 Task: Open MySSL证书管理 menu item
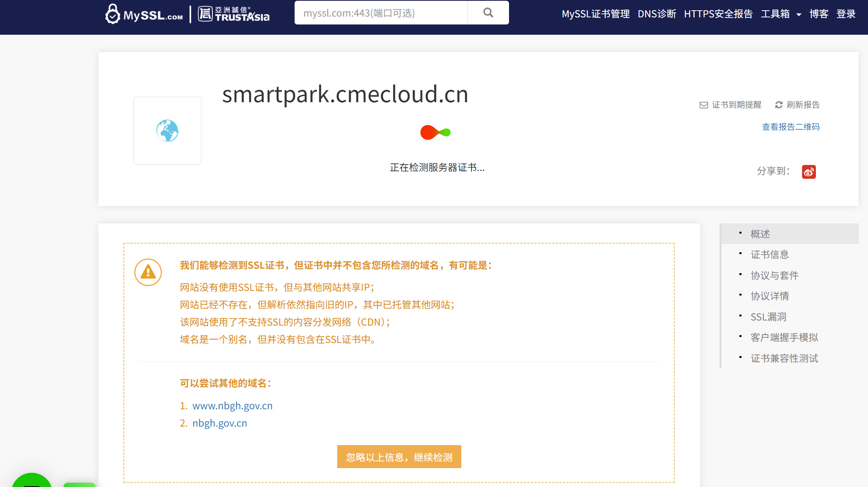(x=596, y=14)
